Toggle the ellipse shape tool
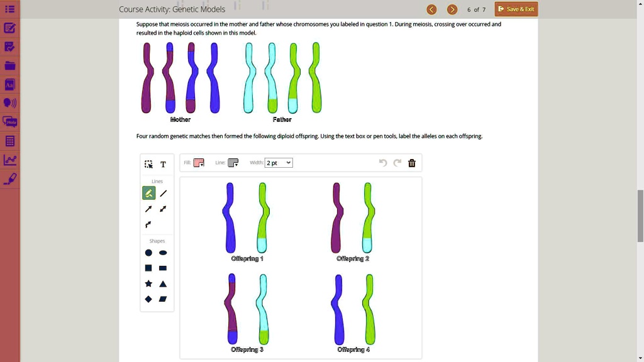644x362 pixels. pyautogui.click(x=163, y=253)
